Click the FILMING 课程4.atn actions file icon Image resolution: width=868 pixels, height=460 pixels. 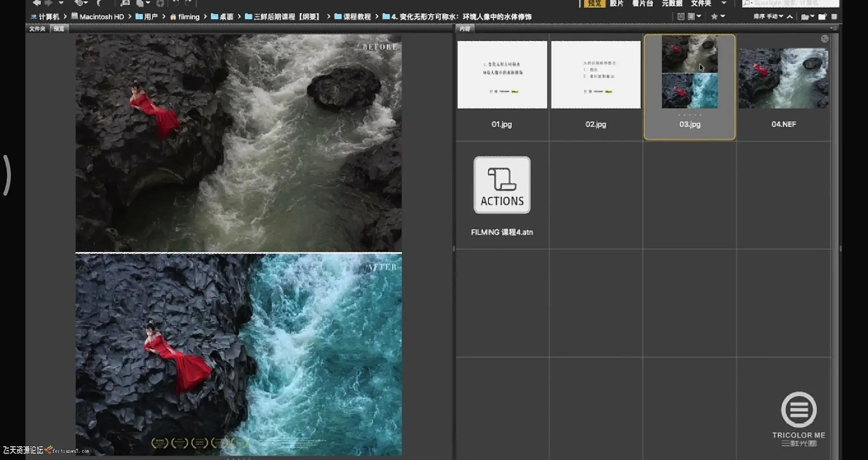click(502, 185)
